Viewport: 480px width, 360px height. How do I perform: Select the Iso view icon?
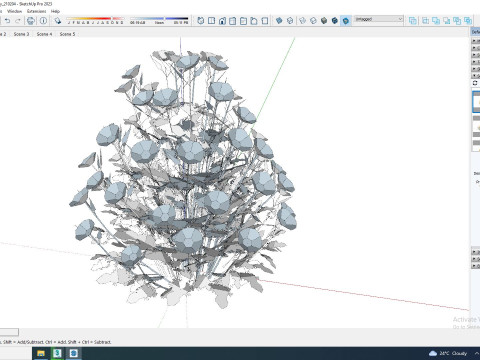coord(201,21)
